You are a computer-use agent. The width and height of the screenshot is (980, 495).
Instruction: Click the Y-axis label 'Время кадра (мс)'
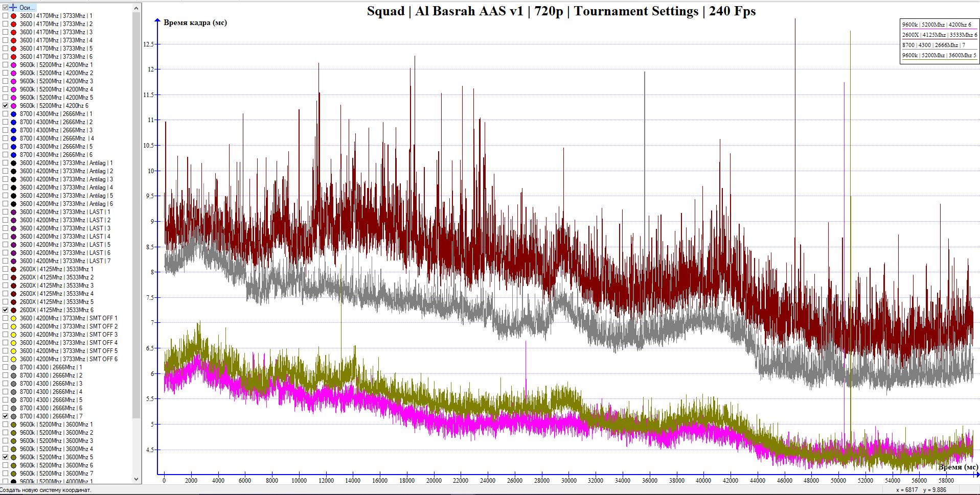195,22
